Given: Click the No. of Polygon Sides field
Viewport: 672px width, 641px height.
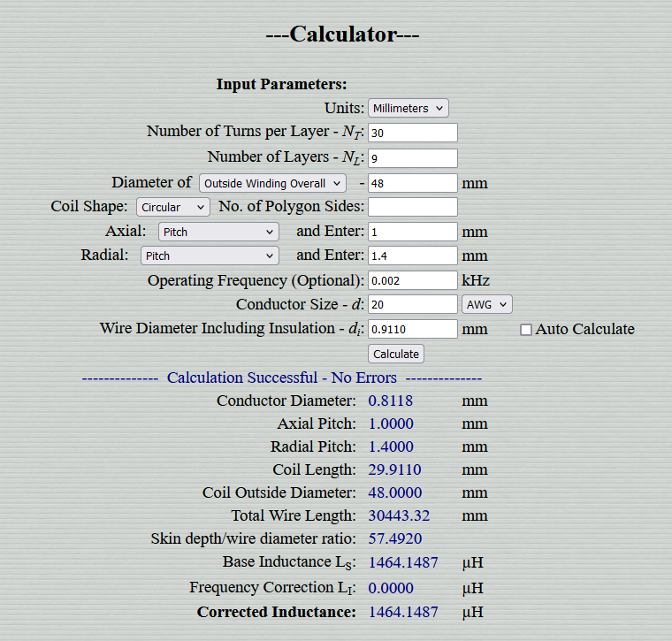Looking at the screenshot, I should pos(412,208).
